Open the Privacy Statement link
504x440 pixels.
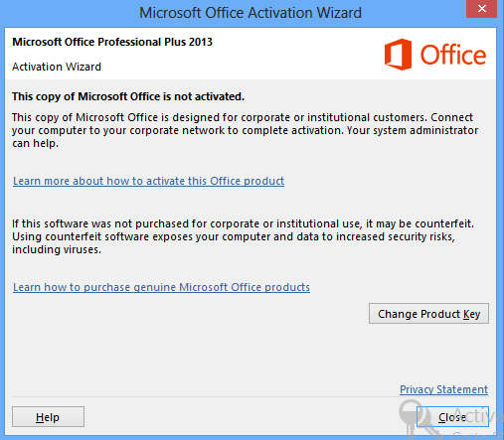(443, 389)
